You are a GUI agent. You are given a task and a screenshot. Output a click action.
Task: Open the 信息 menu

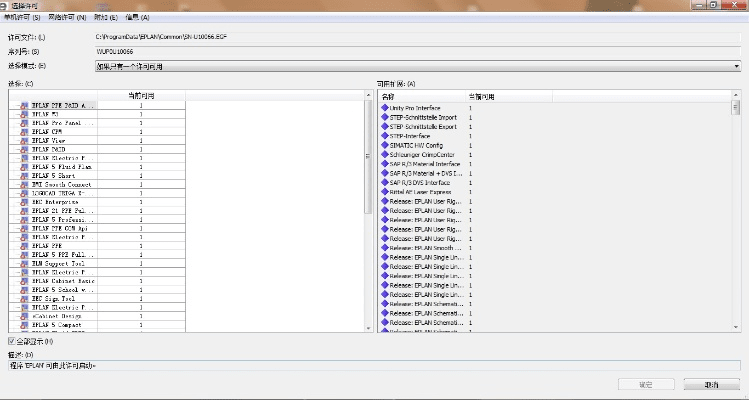click(x=137, y=17)
